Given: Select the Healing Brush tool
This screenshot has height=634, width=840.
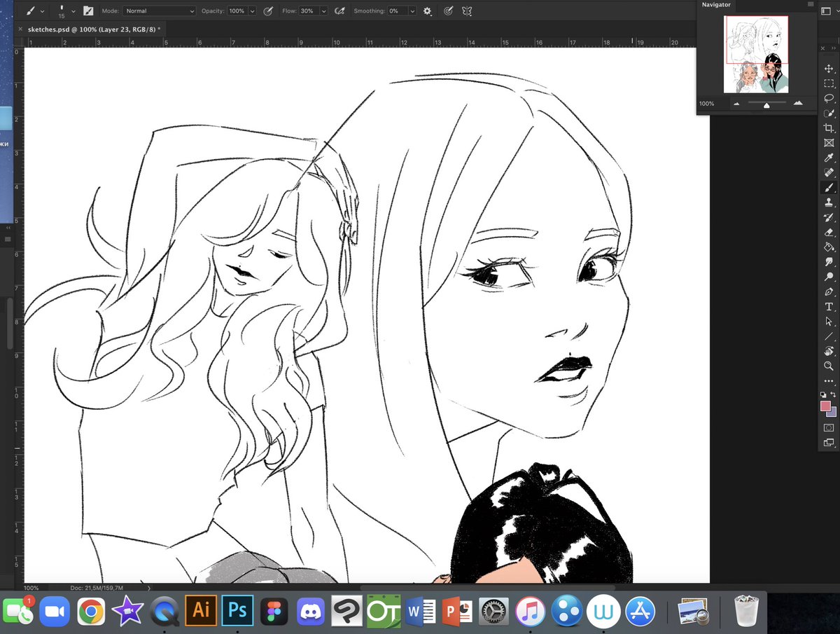Looking at the screenshot, I should pyautogui.click(x=829, y=172).
